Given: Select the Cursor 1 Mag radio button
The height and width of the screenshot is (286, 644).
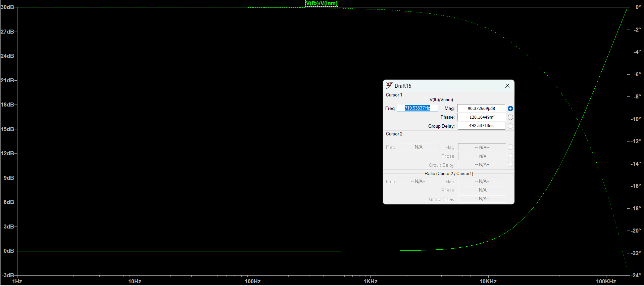Looking at the screenshot, I should (510, 109).
